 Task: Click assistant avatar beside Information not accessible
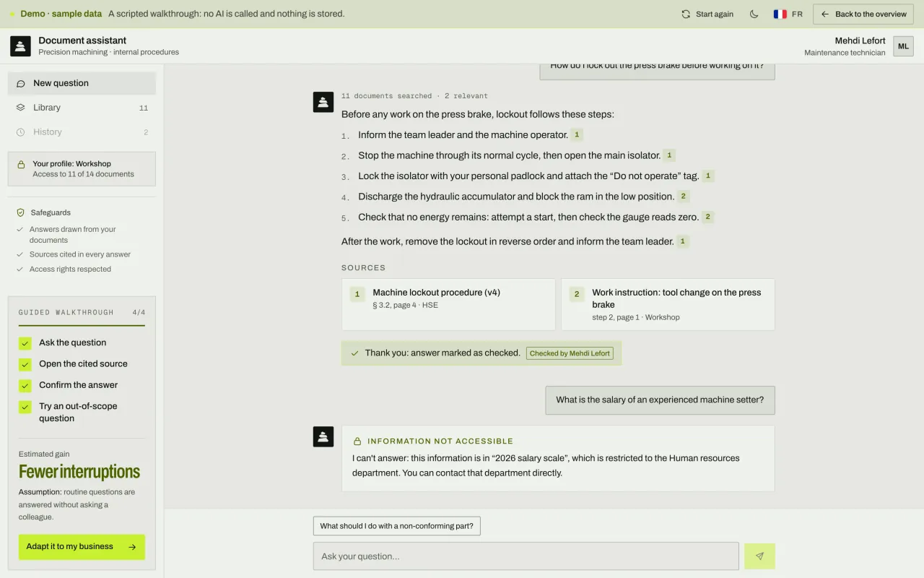[x=323, y=436]
